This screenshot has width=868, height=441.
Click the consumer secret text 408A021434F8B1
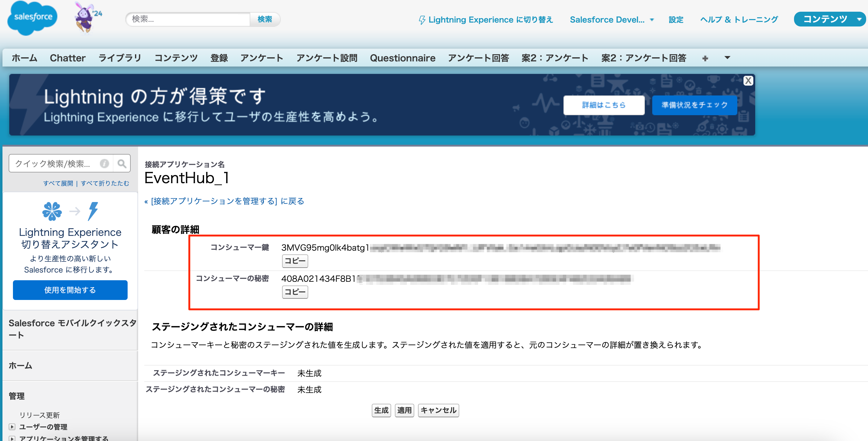[x=318, y=279]
